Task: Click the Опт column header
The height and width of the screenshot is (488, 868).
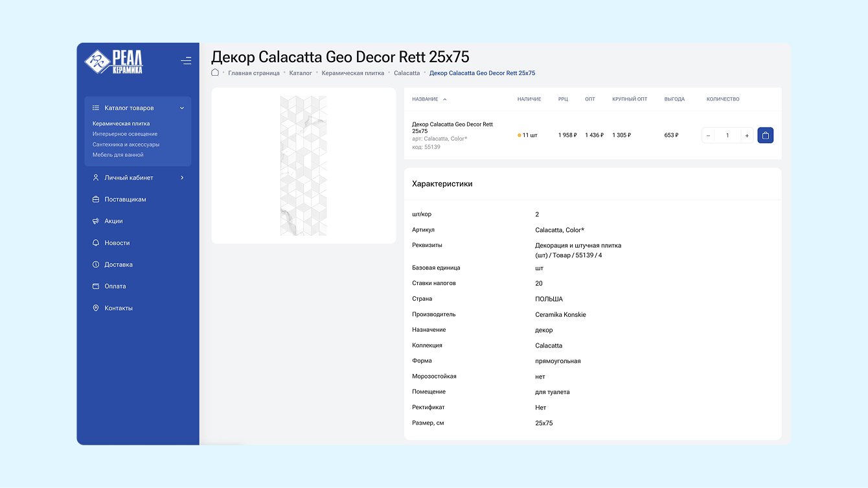Action: [590, 99]
